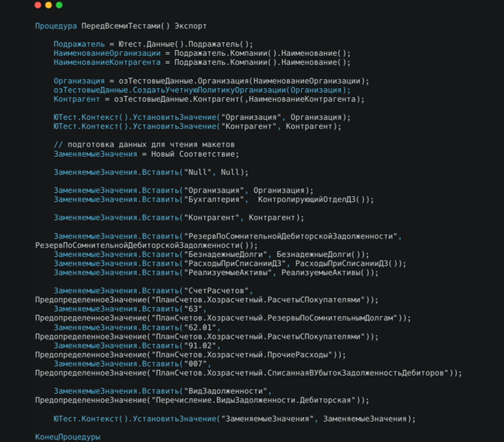
Task: Click the "Процедура" keyword at the top
Action: tap(56, 26)
